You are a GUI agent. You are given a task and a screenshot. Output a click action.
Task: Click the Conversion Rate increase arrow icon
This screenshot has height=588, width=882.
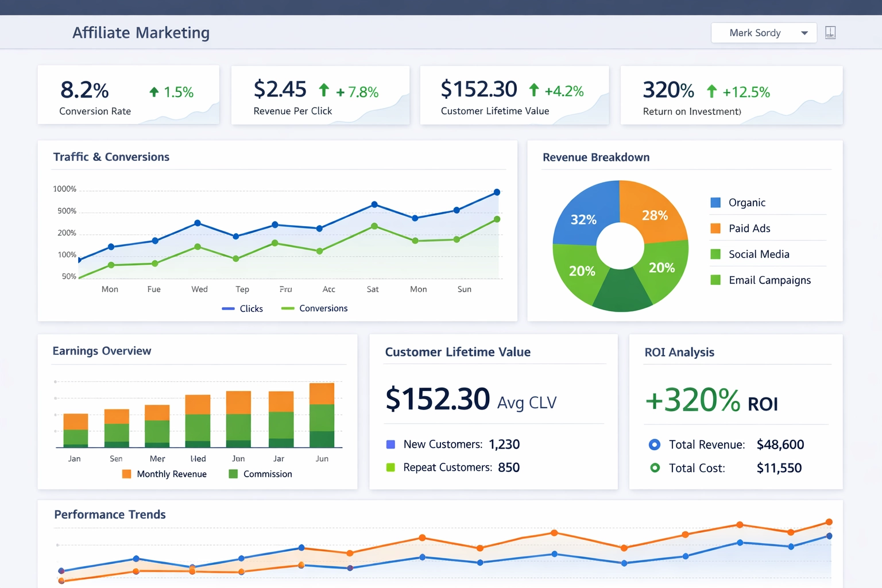pyautogui.click(x=153, y=91)
